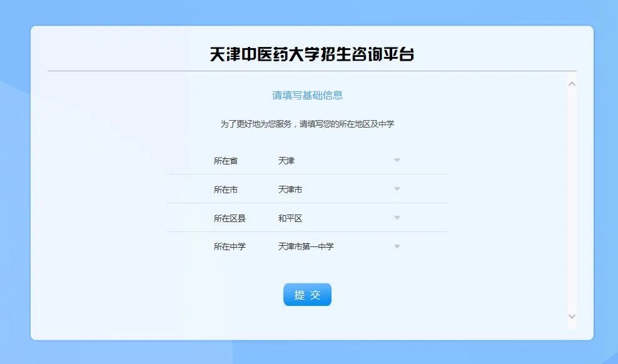Click the 天津中医药大学招生咨询平台 title
Screen dimensions: 618x364
(312, 54)
